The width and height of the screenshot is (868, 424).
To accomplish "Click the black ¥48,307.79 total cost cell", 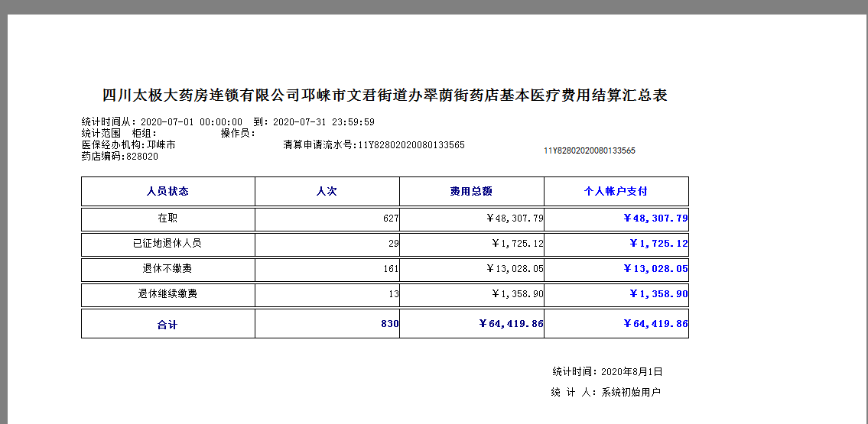I will pyautogui.click(x=472, y=218).
